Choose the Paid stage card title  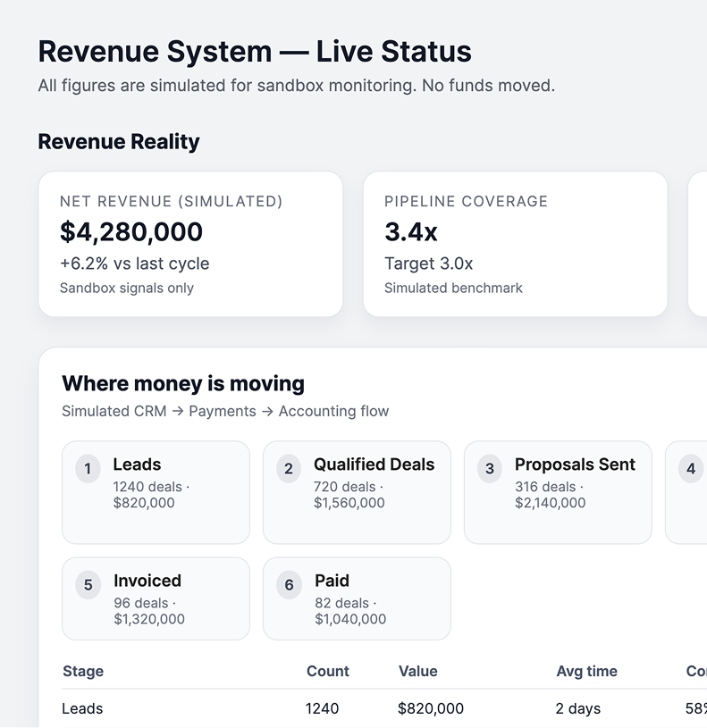[x=332, y=581]
